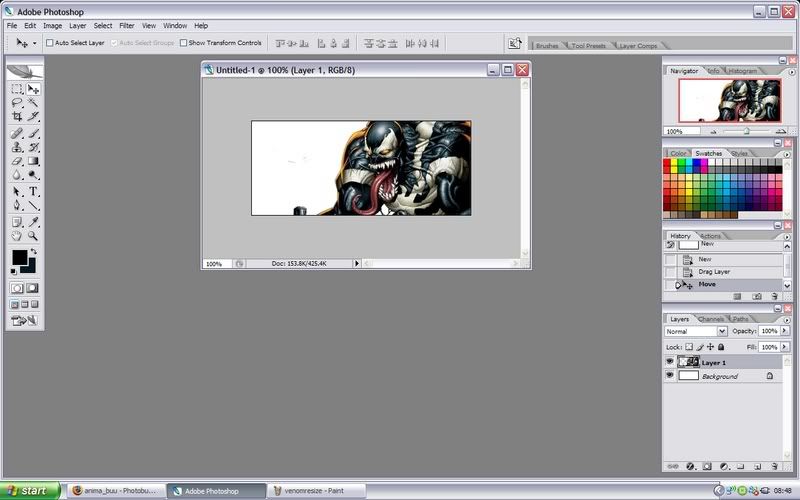Select the Lasso tool
Image resolution: width=800 pixels, height=500 pixels.
[x=17, y=103]
